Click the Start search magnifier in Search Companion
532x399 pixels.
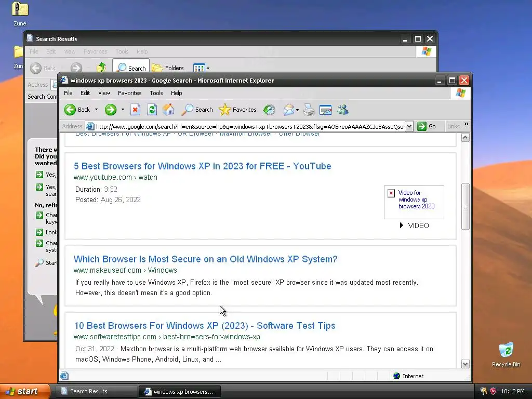[39, 262]
